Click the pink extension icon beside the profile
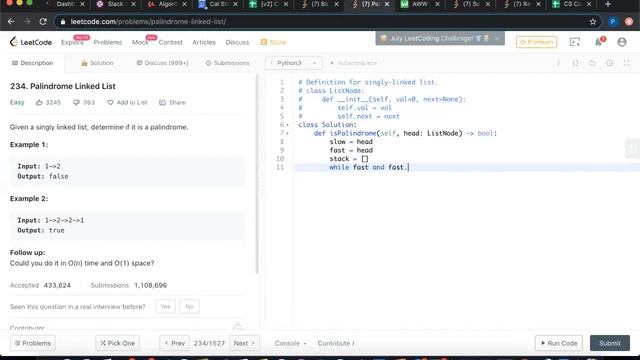Viewport: 640px width, 360px height. point(629,22)
